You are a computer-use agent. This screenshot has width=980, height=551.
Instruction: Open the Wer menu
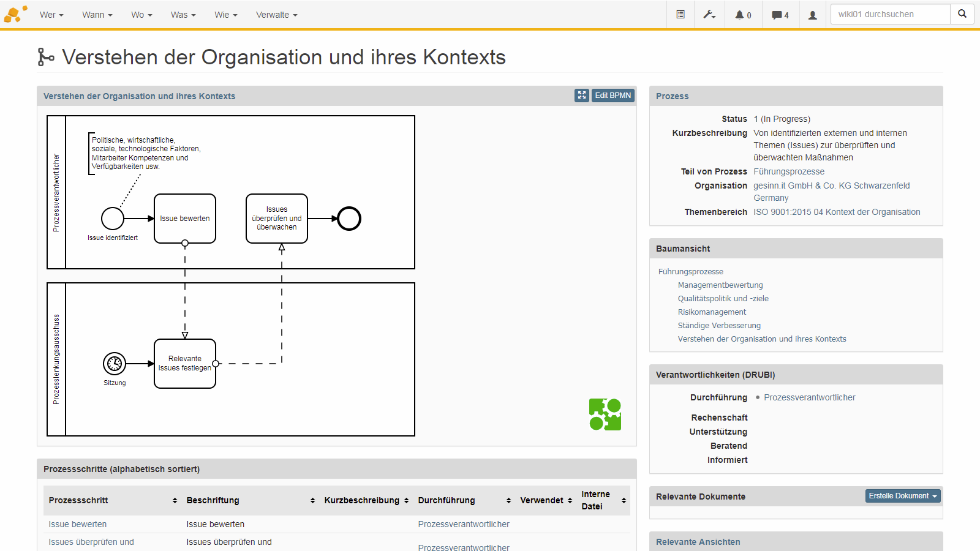pos(51,15)
